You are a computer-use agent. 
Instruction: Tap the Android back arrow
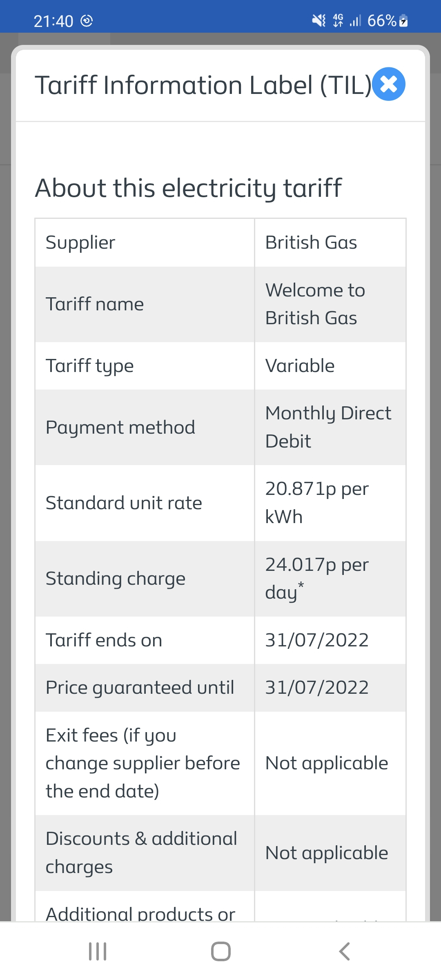tap(344, 951)
